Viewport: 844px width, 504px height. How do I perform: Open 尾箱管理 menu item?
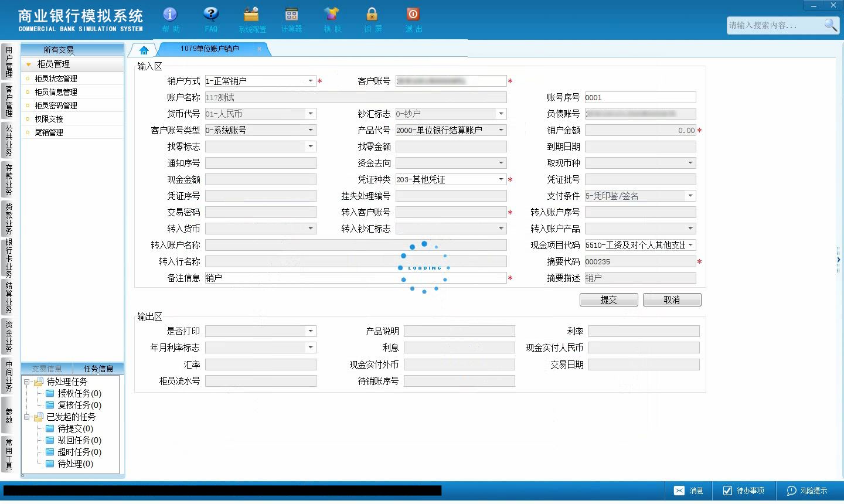[x=49, y=132]
